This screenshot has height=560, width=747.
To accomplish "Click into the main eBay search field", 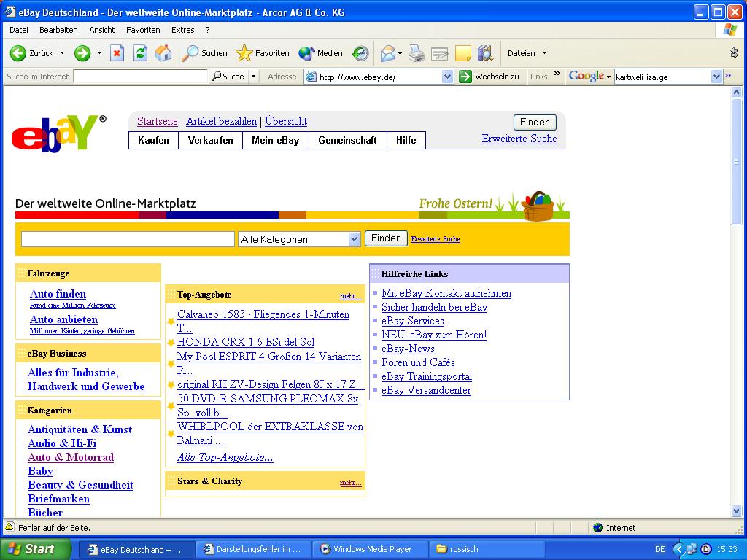I will coord(128,239).
